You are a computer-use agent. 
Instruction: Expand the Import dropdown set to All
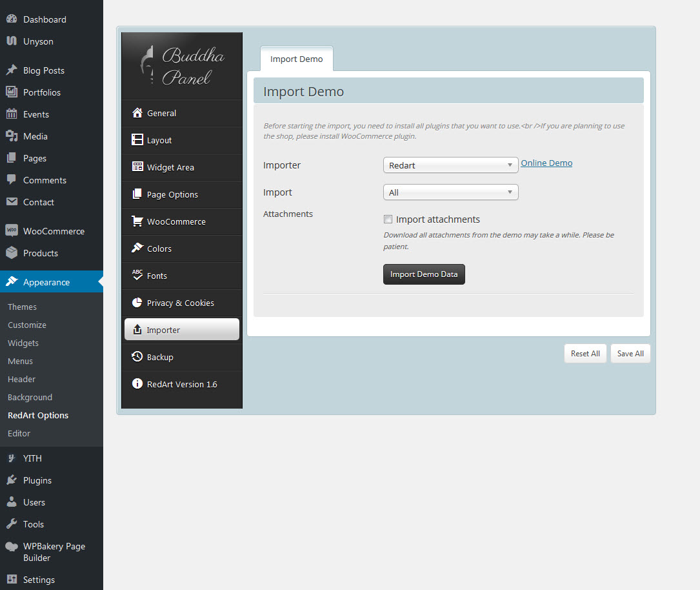pyautogui.click(x=450, y=192)
